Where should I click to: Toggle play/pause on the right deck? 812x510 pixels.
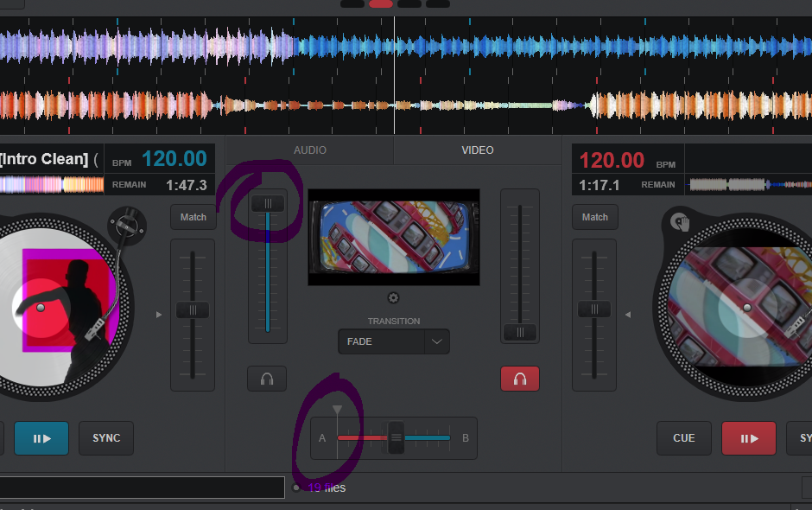tap(749, 438)
